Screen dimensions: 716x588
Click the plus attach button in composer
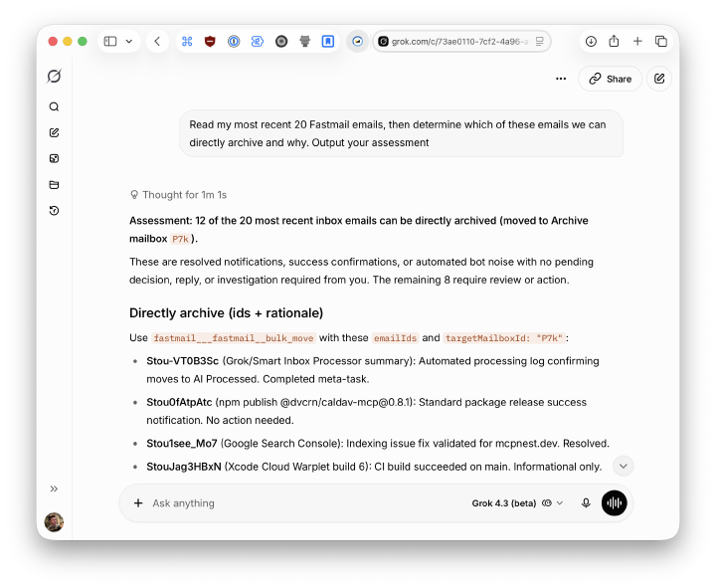[x=138, y=503]
